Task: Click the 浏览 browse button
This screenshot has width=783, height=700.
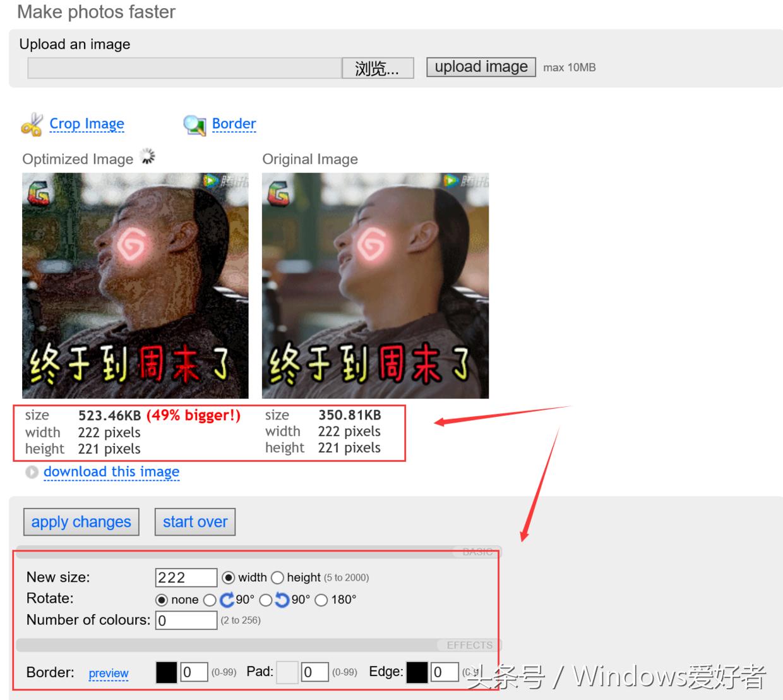Action: (377, 68)
